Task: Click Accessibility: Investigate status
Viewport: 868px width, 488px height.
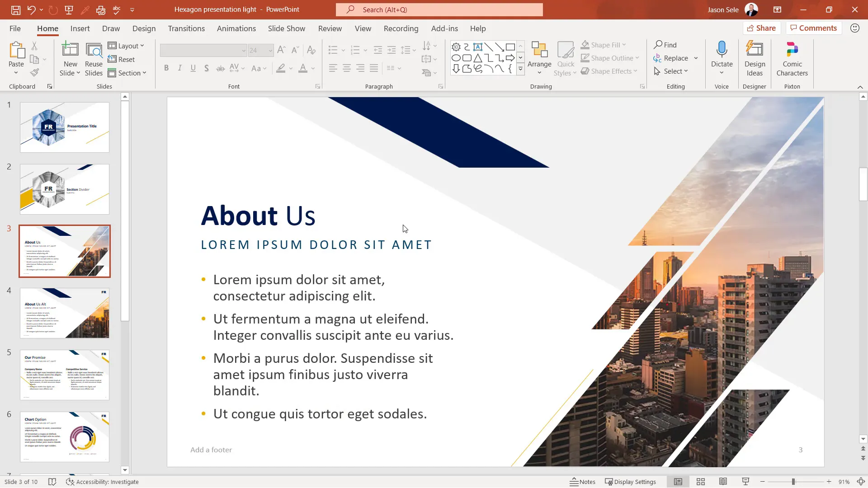Action: (x=102, y=482)
